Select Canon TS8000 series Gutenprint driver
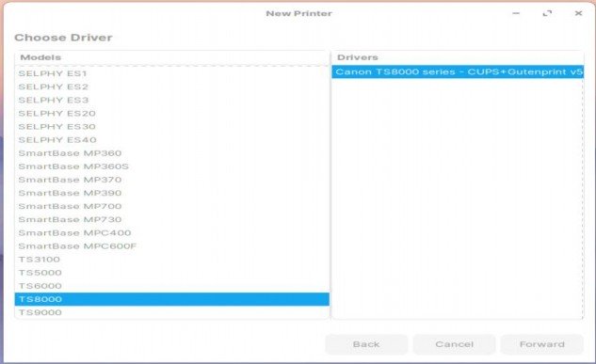 pos(458,71)
